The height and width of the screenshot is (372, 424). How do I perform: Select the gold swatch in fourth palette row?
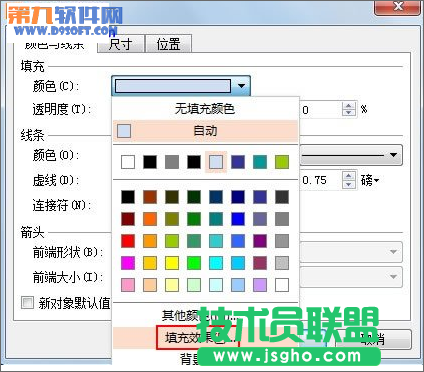(150, 263)
